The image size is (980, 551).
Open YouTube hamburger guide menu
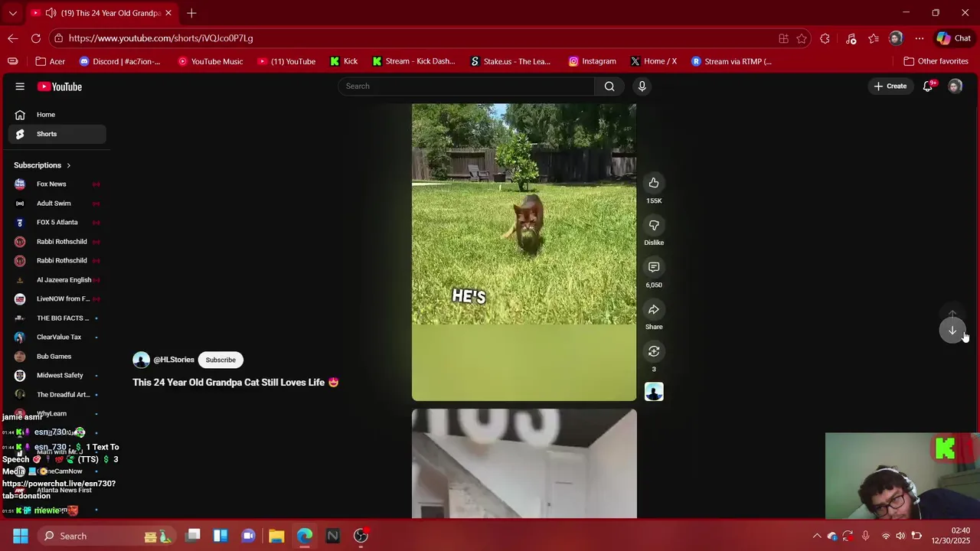pos(20,86)
